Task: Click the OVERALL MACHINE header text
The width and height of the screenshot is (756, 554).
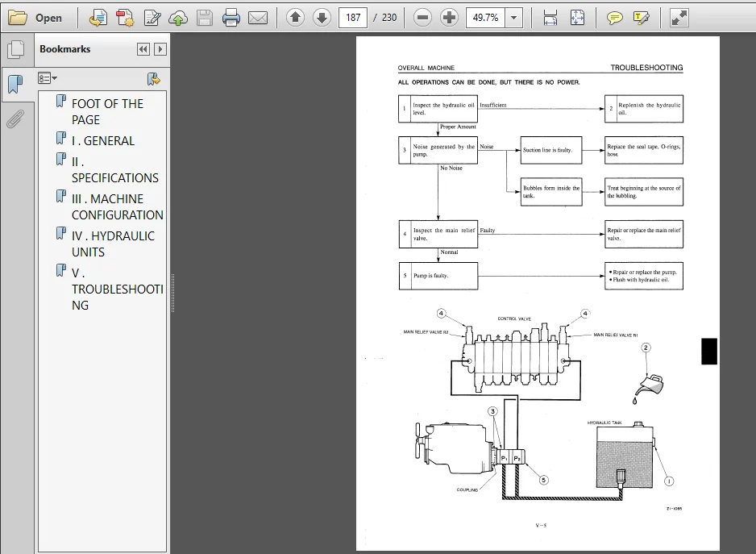Action: [426, 68]
